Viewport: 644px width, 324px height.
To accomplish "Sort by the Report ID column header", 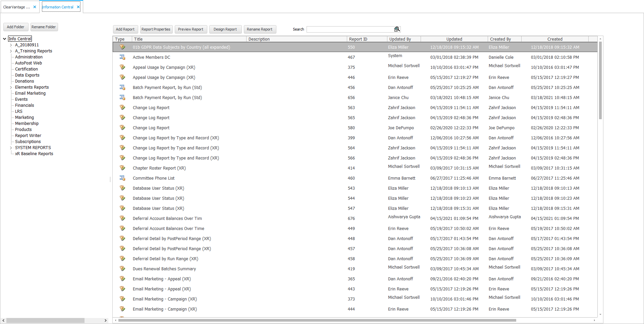I will pyautogui.click(x=358, y=39).
